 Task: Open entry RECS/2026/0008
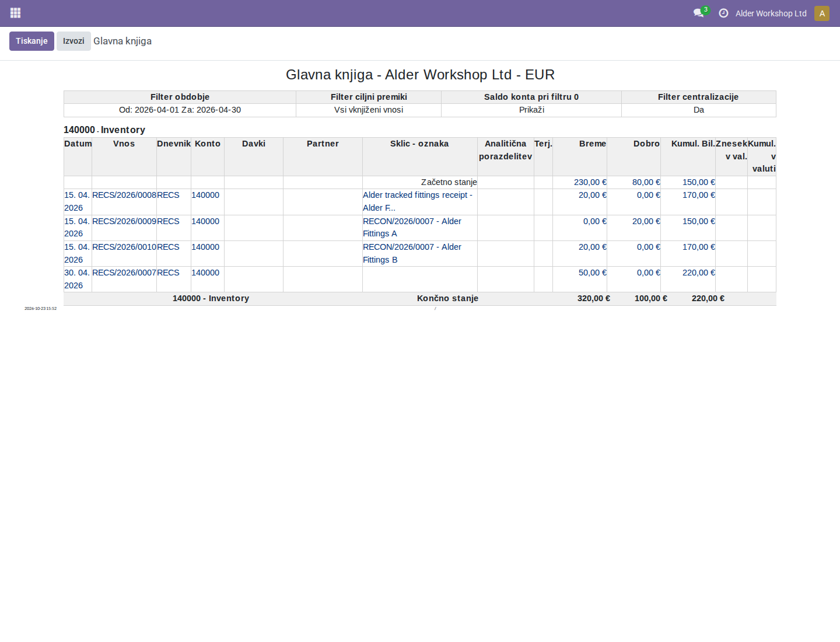124,195
